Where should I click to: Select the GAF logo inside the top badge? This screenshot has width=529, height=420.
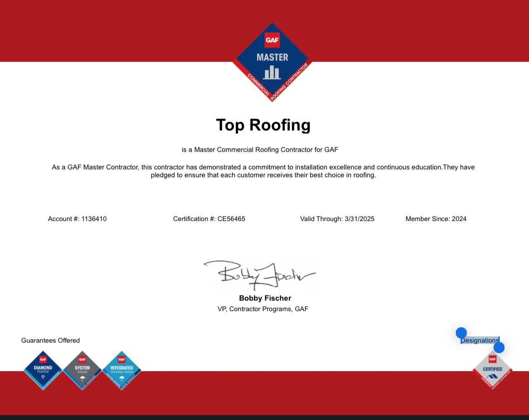[272, 39]
